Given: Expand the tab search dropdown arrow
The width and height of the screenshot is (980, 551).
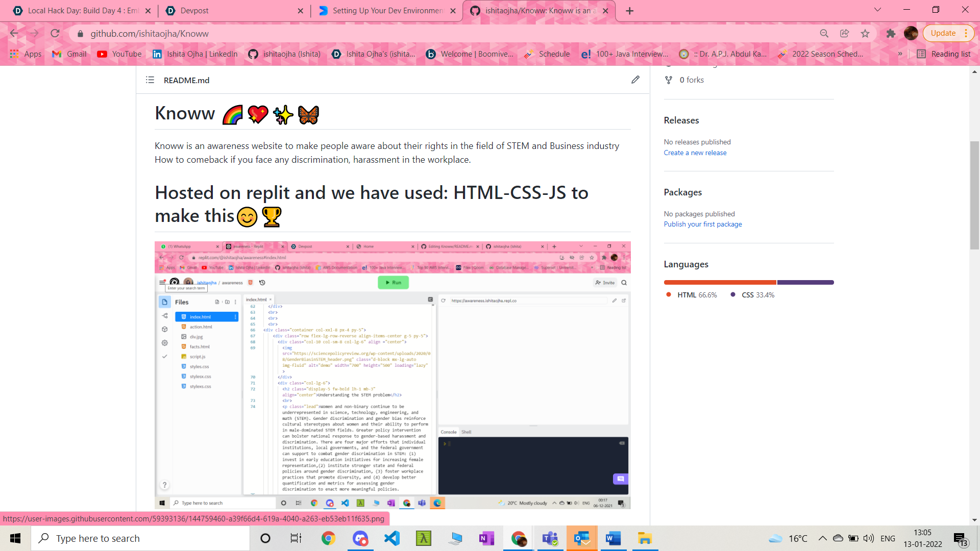Looking at the screenshot, I should [877, 10].
